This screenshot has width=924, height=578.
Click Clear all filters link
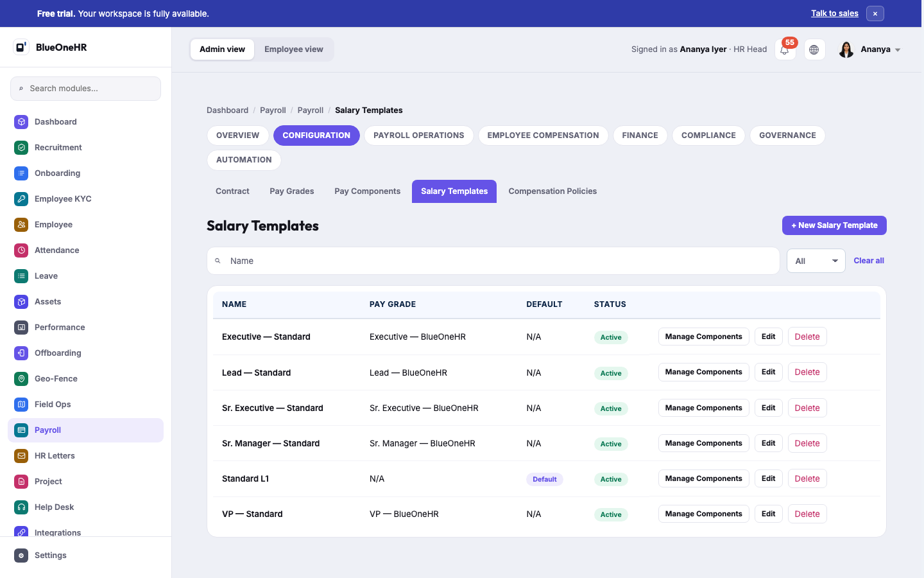tap(869, 261)
